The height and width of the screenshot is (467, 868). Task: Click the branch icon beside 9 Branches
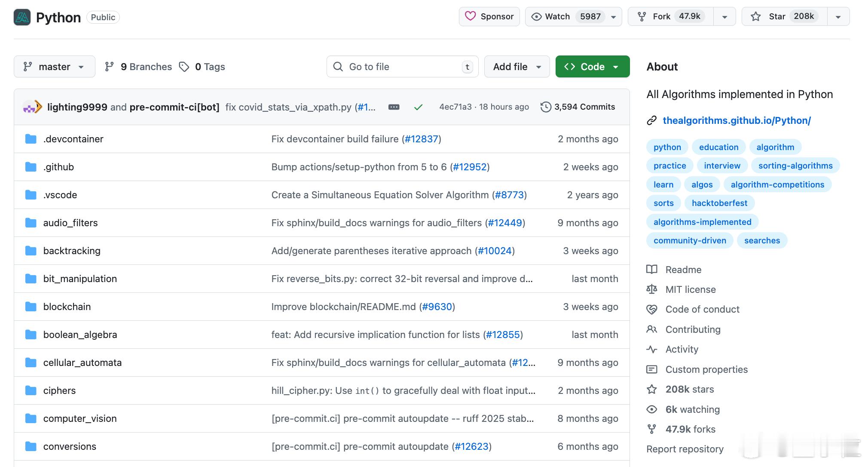pos(109,67)
